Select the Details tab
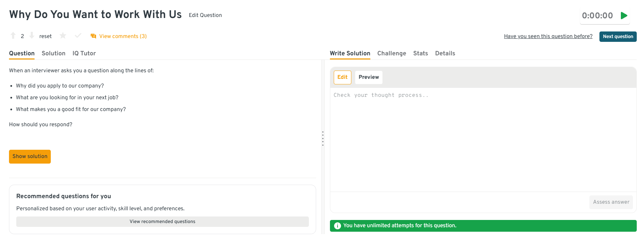 tap(445, 53)
